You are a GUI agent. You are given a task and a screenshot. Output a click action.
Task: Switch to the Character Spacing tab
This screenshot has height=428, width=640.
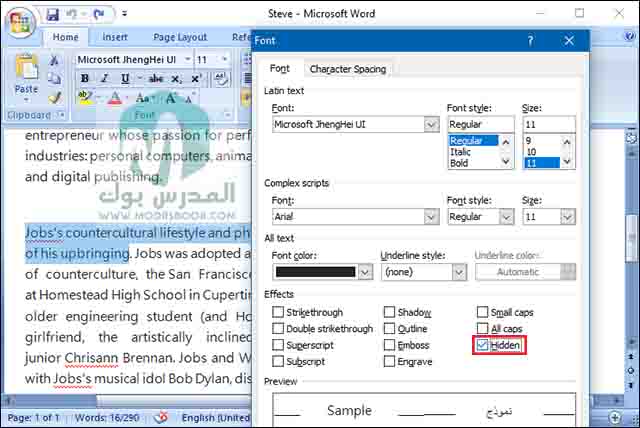pyautogui.click(x=348, y=69)
